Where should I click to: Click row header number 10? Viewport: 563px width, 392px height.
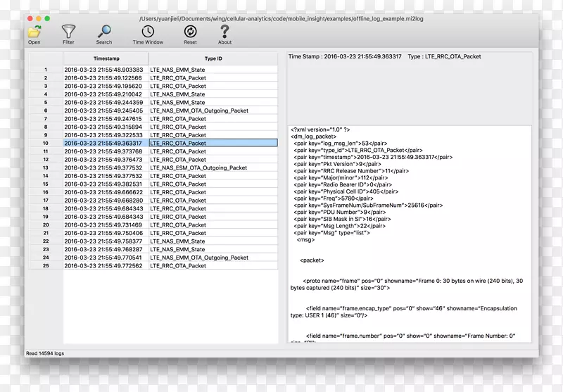45,143
